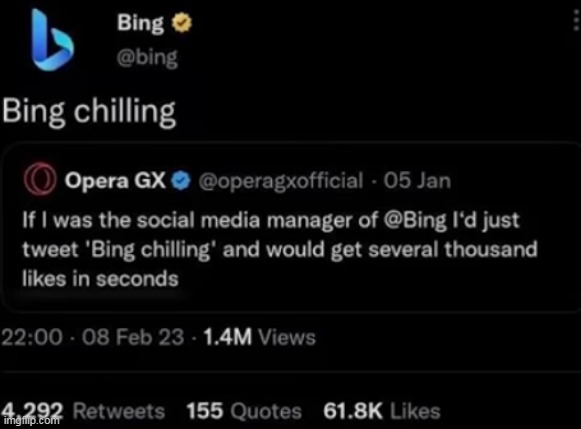Show the 4,292 Retweets list
581x429 pixels.
coord(83,411)
